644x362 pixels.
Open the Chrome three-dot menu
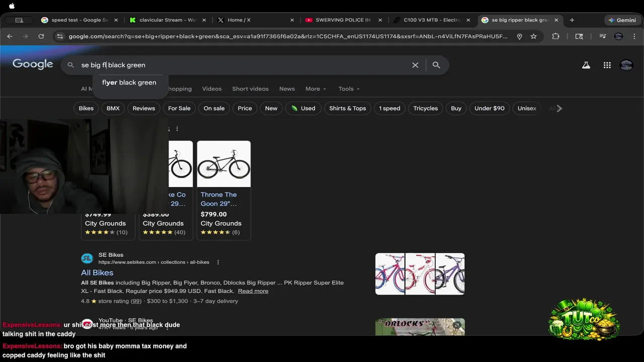click(x=634, y=36)
